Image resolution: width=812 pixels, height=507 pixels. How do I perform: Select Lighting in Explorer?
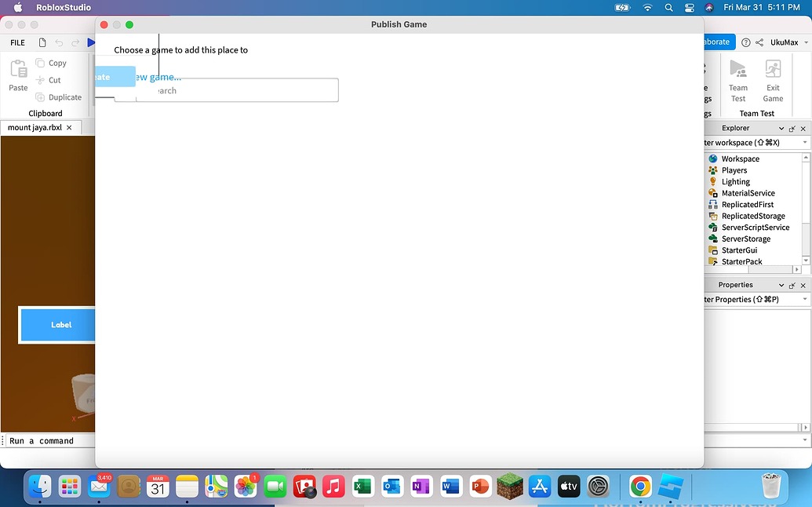735,181
